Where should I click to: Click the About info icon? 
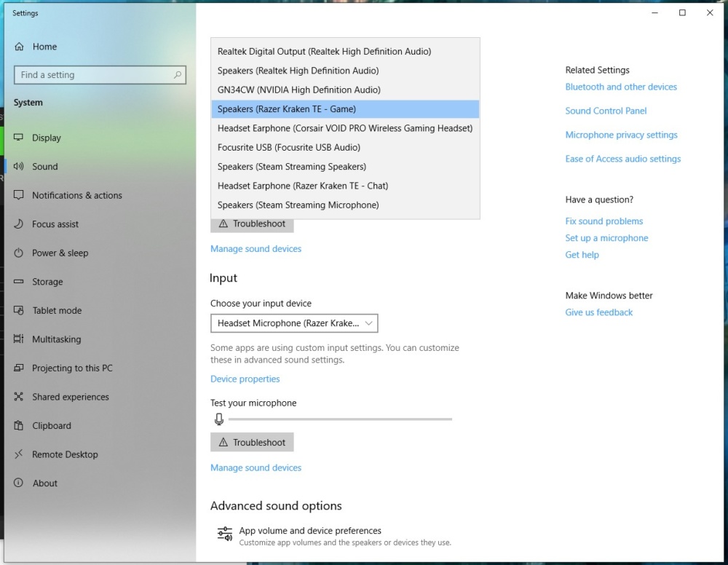(x=19, y=483)
